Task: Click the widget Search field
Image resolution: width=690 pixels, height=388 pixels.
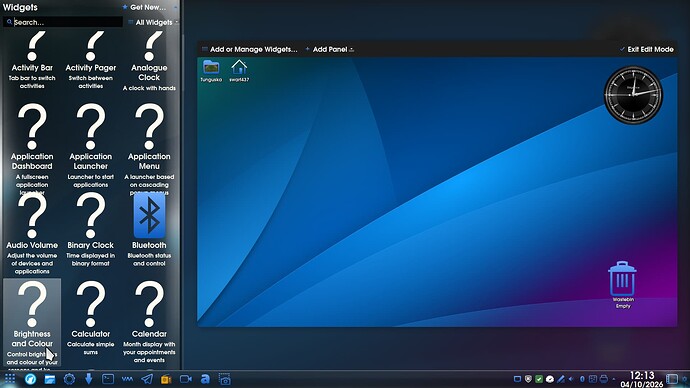Action: 63,22
